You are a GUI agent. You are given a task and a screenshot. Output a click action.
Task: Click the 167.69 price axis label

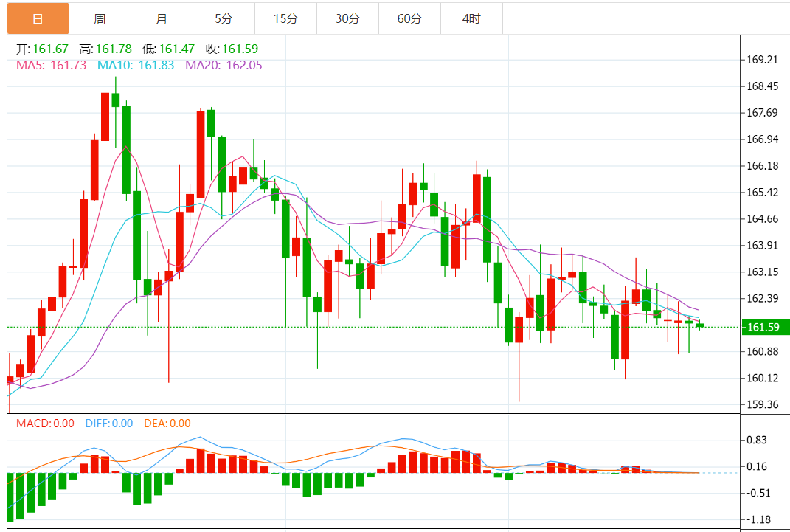pyautogui.click(x=762, y=112)
